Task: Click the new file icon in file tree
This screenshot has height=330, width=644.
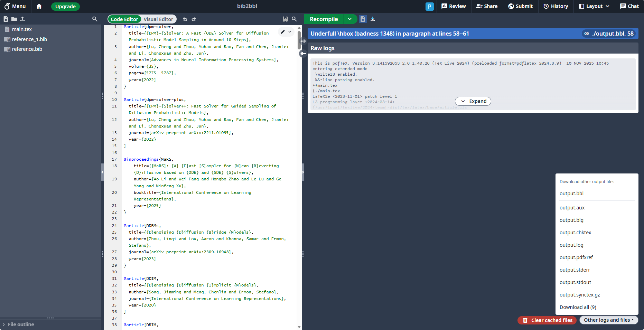Action: (x=6, y=19)
